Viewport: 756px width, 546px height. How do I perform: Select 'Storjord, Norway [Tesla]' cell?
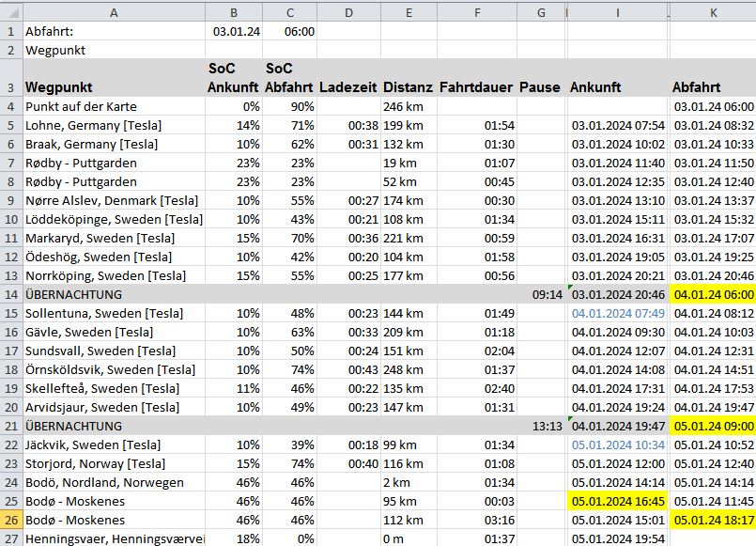tap(114, 463)
